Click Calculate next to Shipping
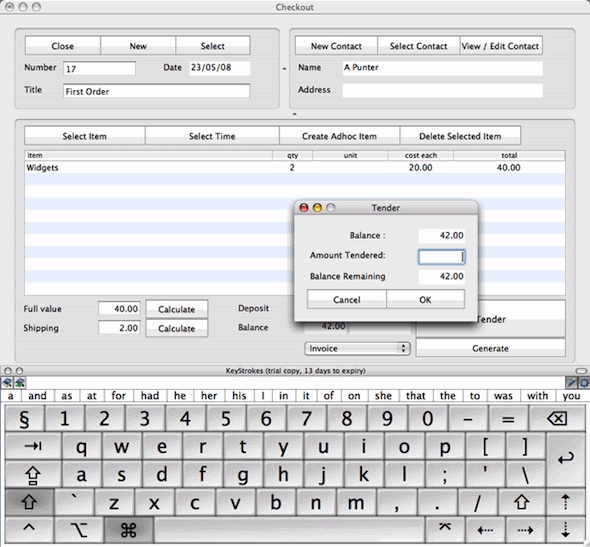The width and height of the screenshot is (590, 547). coord(176,328)
